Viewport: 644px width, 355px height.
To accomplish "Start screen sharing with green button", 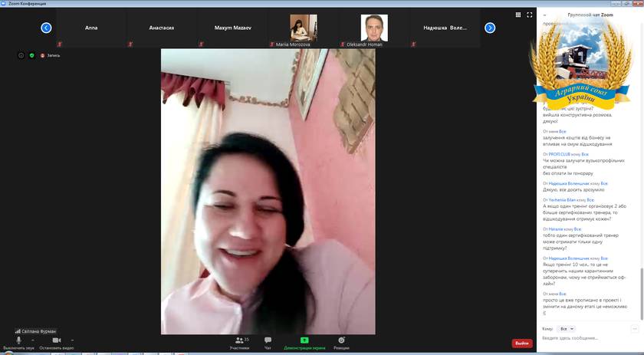I will click(304, 343).
